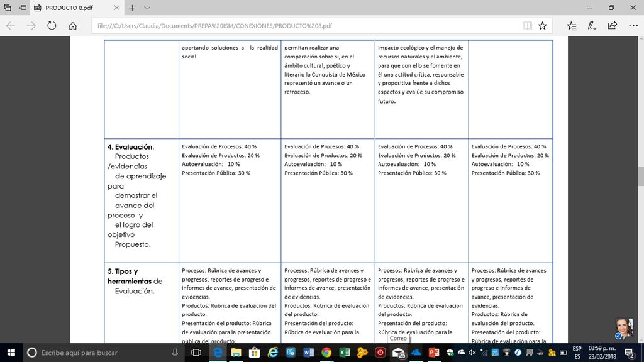Set these tabs aside

(x=23, y=8)
